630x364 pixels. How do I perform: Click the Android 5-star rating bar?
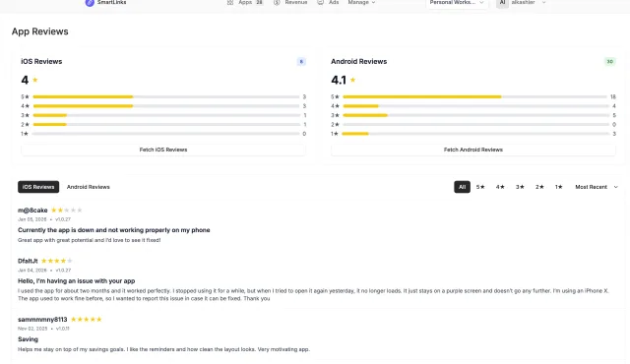[x=474, y=96]
